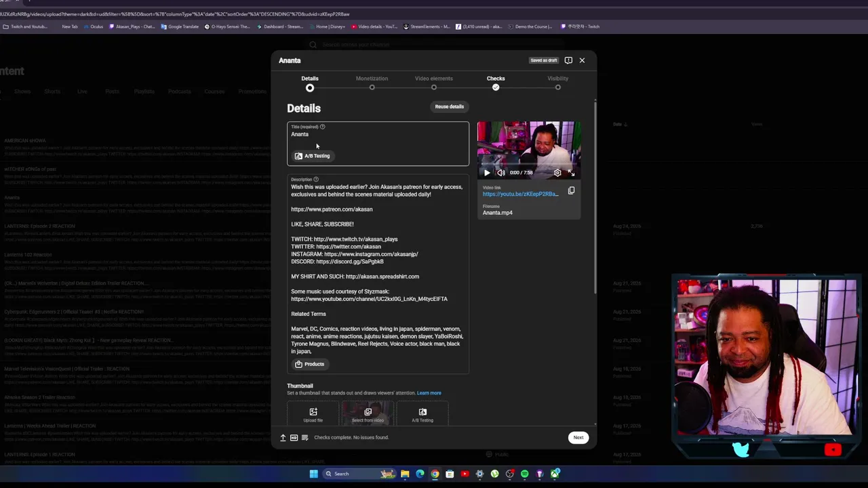The width and height of the screenshot is (868, 488).
Task: Open the Oculus bookmark
Action: click(x=94, y=26)
